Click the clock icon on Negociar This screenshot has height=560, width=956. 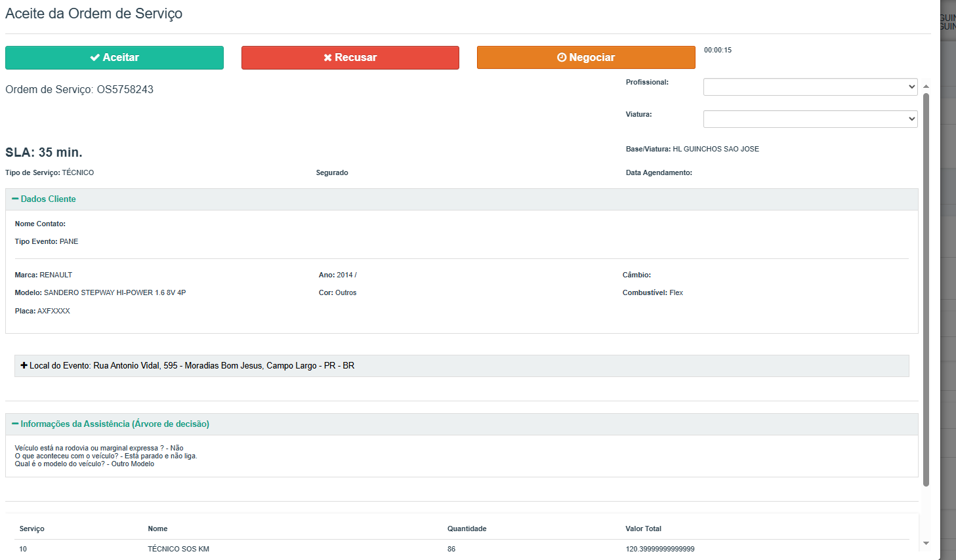[x=562, y=58]
